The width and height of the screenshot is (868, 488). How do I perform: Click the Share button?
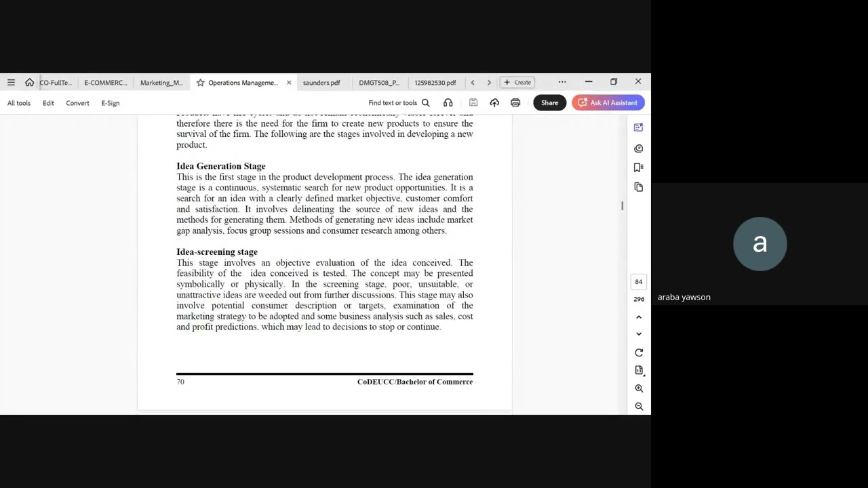[x=549, y=103]
